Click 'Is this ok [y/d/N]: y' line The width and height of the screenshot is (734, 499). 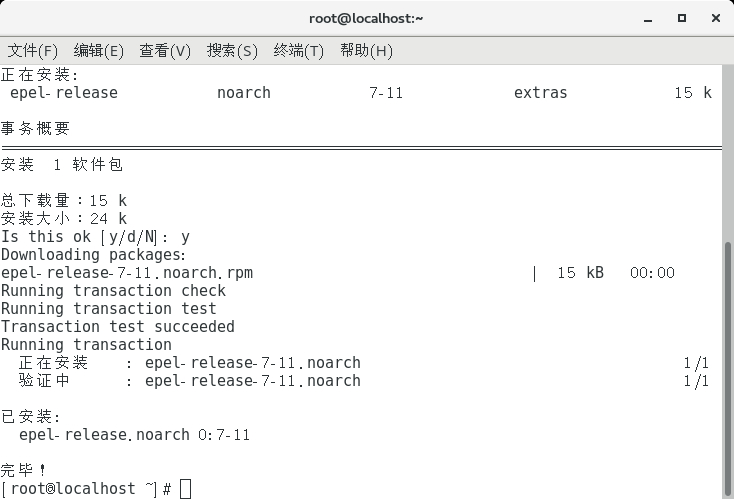(x=95, y=237)
